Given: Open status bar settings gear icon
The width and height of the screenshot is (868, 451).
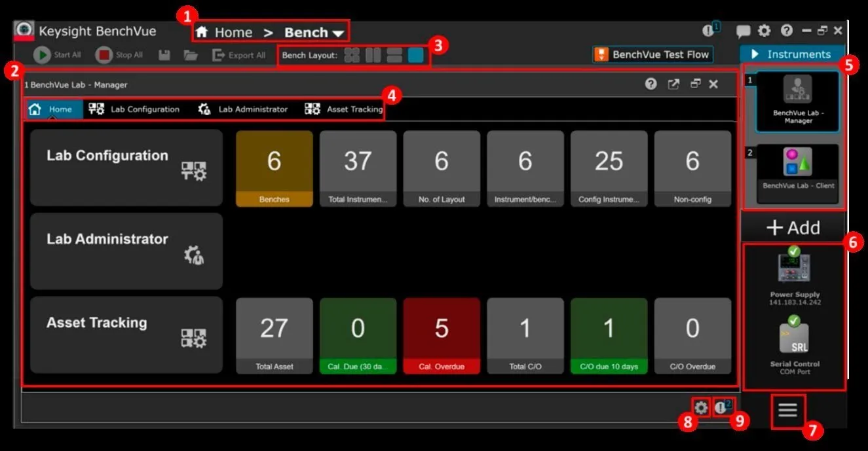Looking at the screenshot, I should (x=701, y=408).
